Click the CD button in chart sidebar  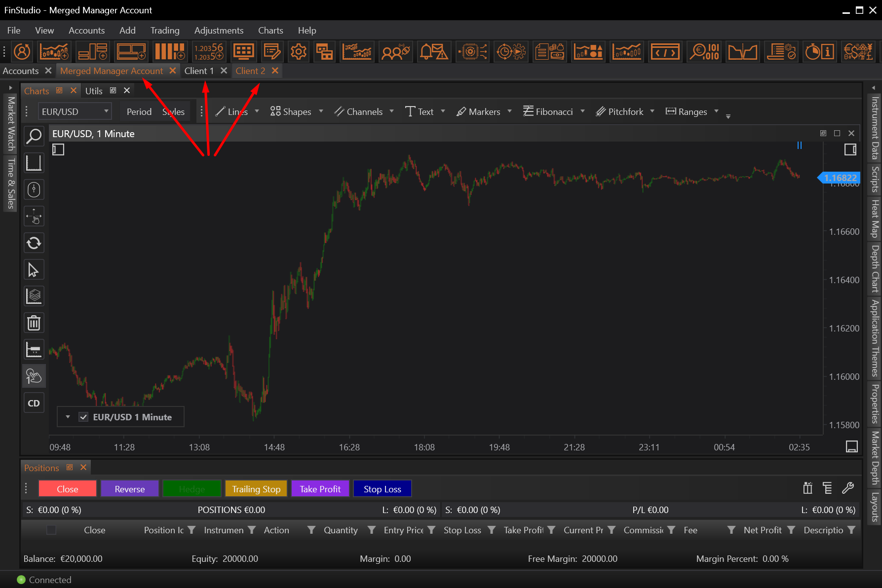[x=34, y=403]
